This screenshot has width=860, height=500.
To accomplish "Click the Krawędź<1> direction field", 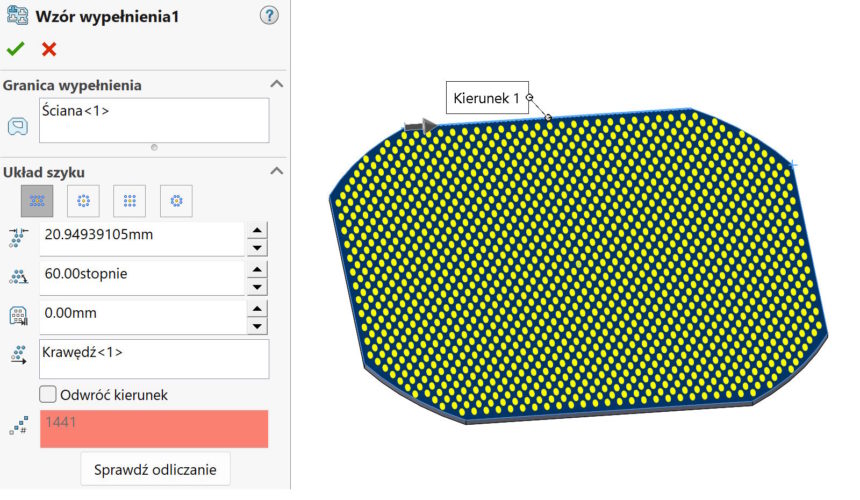I will point(154,359).
